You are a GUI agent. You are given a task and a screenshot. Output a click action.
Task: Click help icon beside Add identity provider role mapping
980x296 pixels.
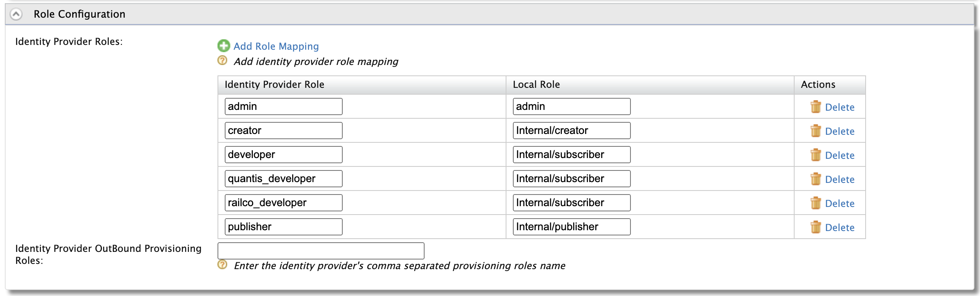point(222,61)
